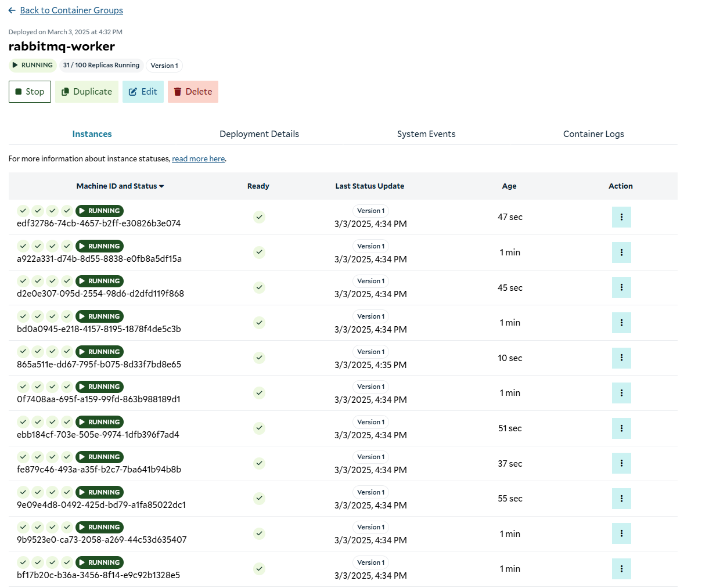This screenshot has height=588, width=709.
Task: Click the 3/3/2025, 4:35 PM timestamp
Action: click(370, 365)
